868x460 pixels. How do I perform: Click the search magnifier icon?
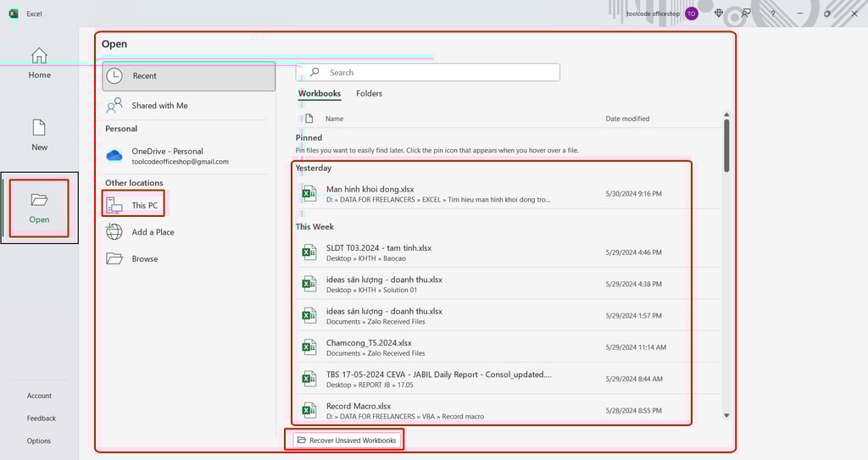(x=315, y=72)
